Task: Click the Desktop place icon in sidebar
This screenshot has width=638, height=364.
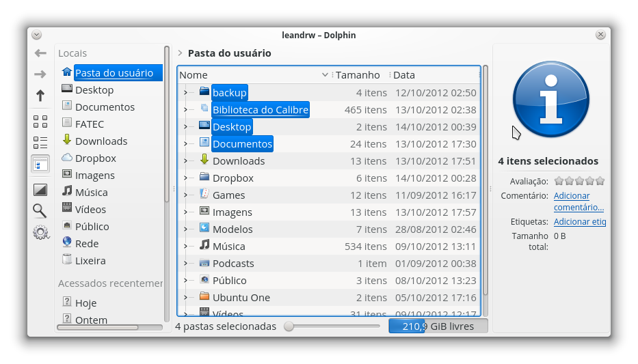Action: coord(67,89)
